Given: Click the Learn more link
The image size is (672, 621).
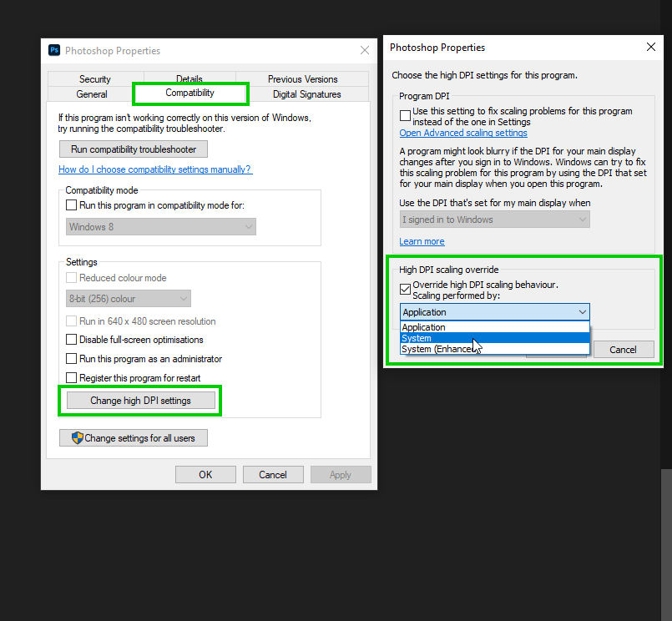Looking at the screenshot, I should click(x=422, y=241).
